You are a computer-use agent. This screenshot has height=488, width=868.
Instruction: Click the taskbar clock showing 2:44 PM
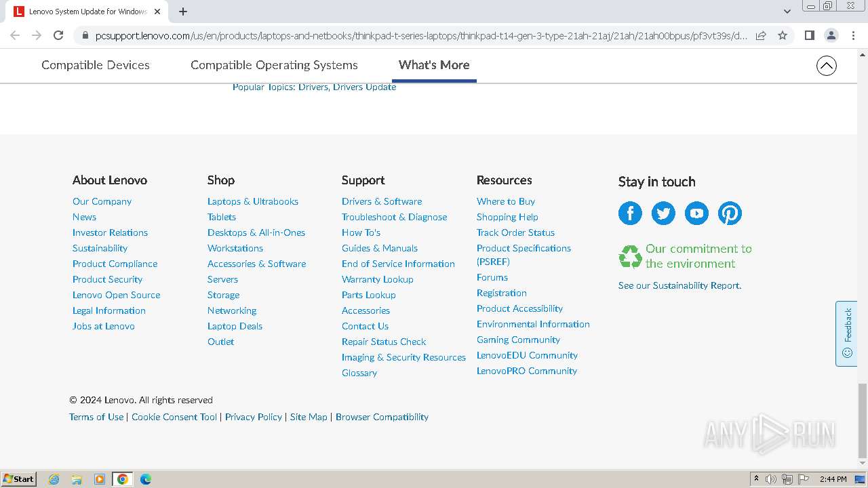(x=833, y=479)
